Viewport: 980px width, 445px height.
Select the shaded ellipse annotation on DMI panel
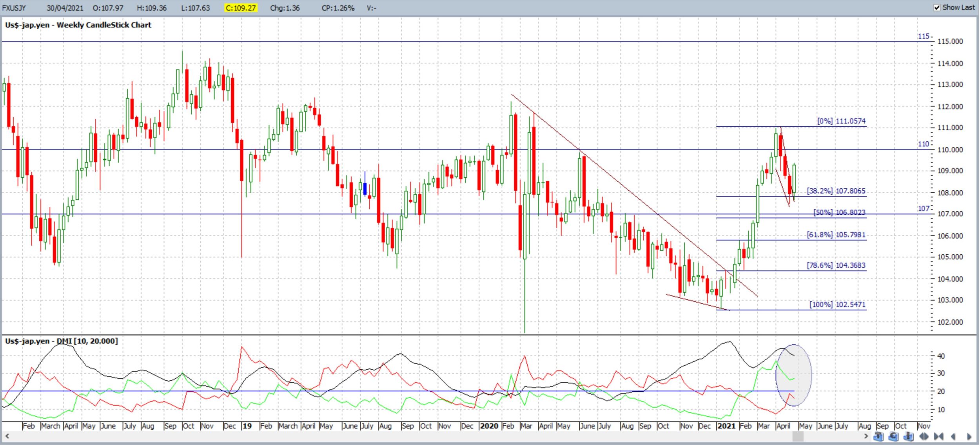(x=793, y=375)
